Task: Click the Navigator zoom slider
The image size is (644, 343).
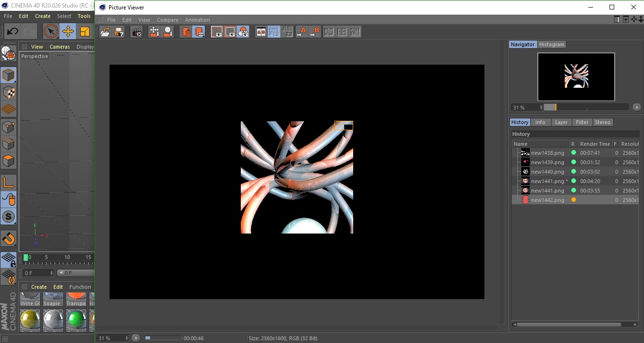Action: pyautogui.click(x=586, y=108)
